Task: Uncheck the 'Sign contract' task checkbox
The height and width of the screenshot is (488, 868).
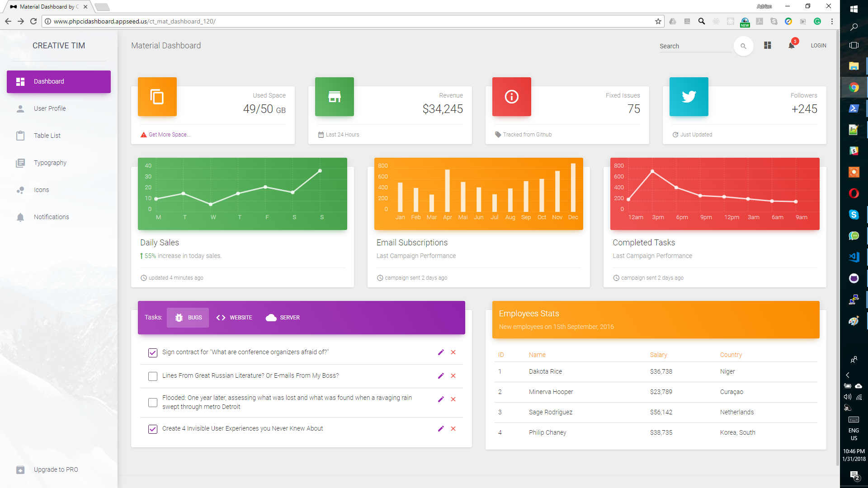Action: [152, 353]
